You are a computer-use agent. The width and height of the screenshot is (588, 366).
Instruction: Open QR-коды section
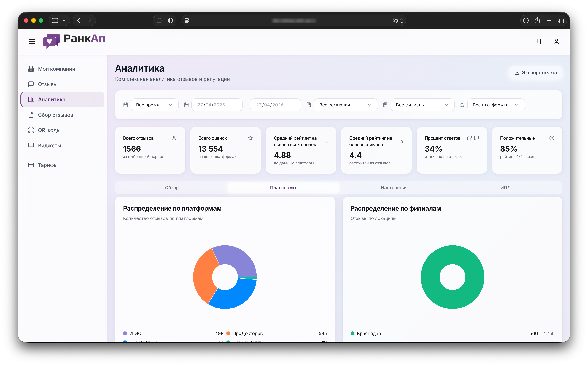tap(62, 130)
